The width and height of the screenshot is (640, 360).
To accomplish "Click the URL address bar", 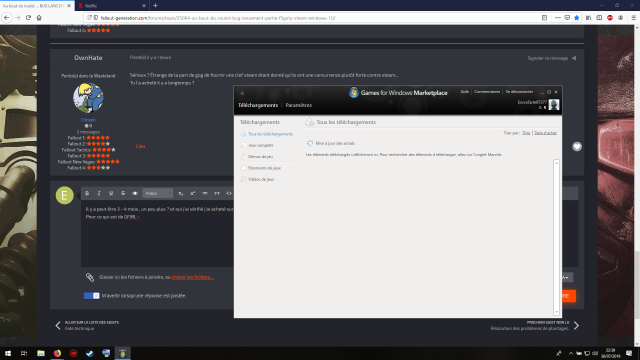I will click(310, 18).
